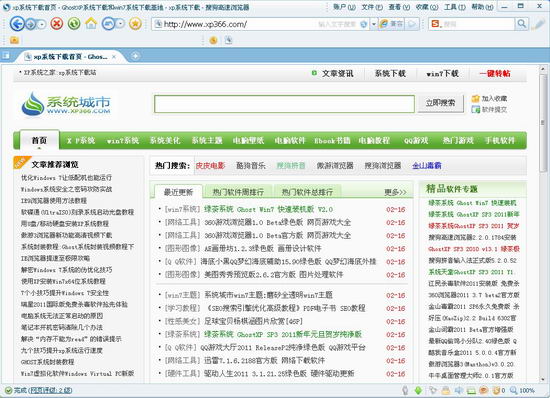Open the 电脑壁纸 navigation item

point(248,141)
